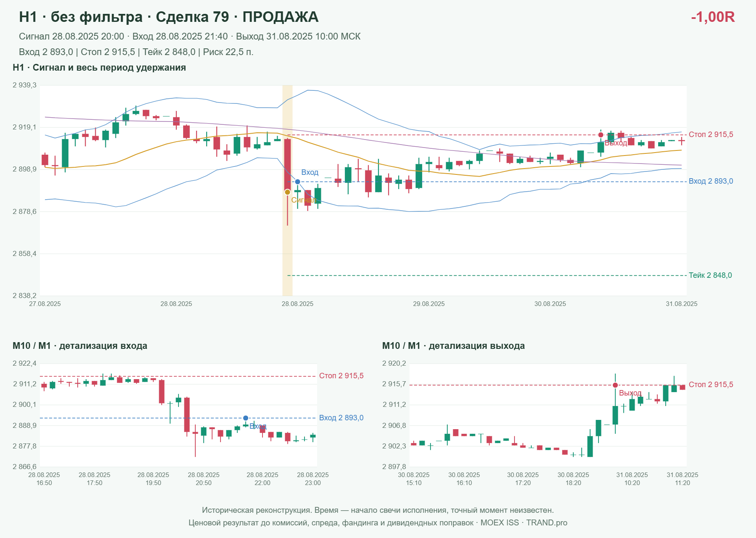
Task: Click the 2 922,4 axis label in entry chart
Action: (24, 364)
